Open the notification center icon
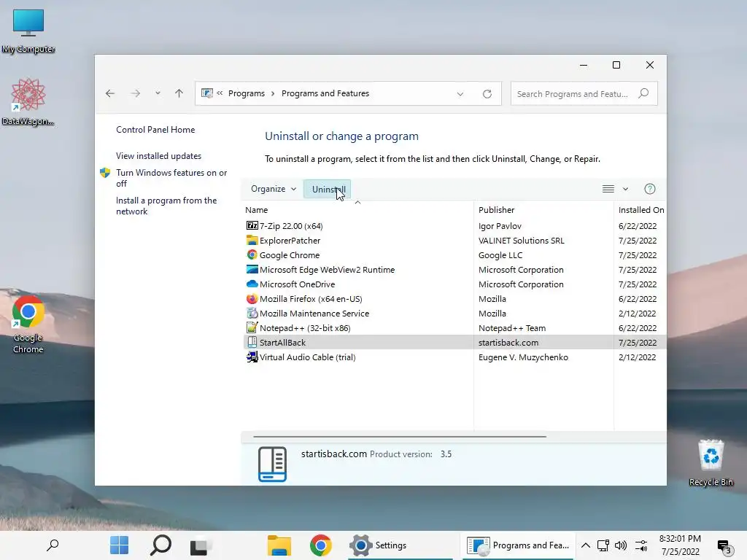This screenshot has height=560, width=747. tap(725, 548)
